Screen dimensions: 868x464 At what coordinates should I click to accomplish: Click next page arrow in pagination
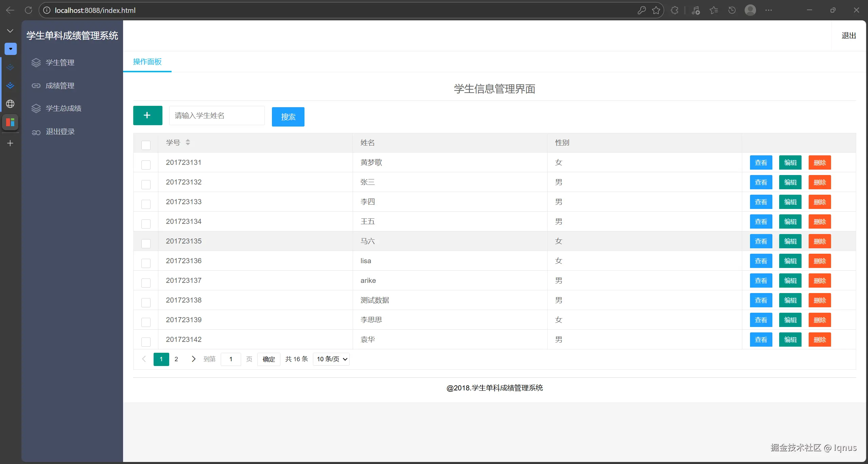[193, 359]
